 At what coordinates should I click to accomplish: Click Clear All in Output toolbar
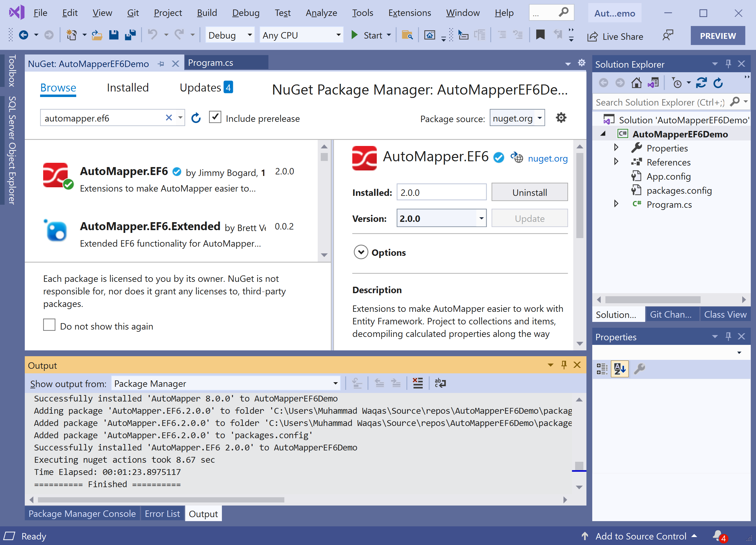[418, 383]
